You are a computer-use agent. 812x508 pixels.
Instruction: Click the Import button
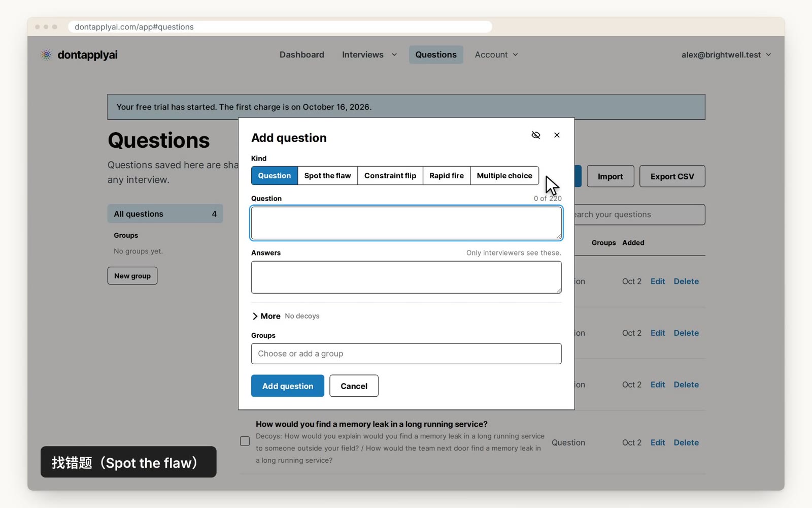tap(610, 176)
